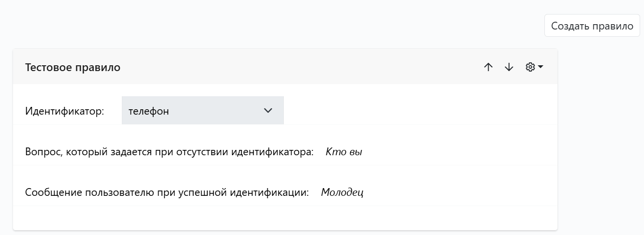Move Тестовое правило up with arrow
Image resolution: width=644 pixels, height=235 pixels.
(488, 67)
